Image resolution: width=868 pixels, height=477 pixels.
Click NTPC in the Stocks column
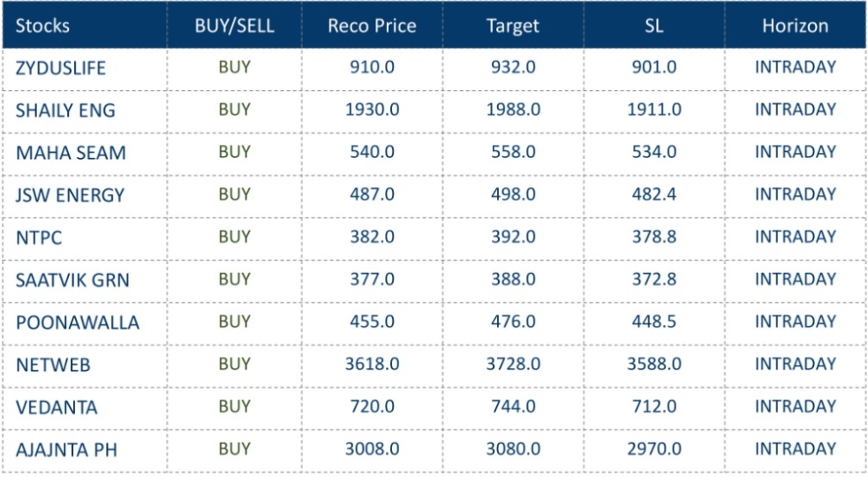(36, 238)
